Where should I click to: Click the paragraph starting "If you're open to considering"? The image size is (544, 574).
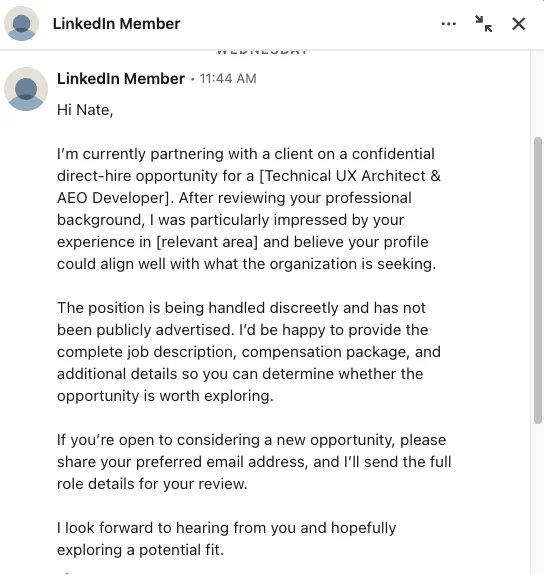[x=254, y=462]
